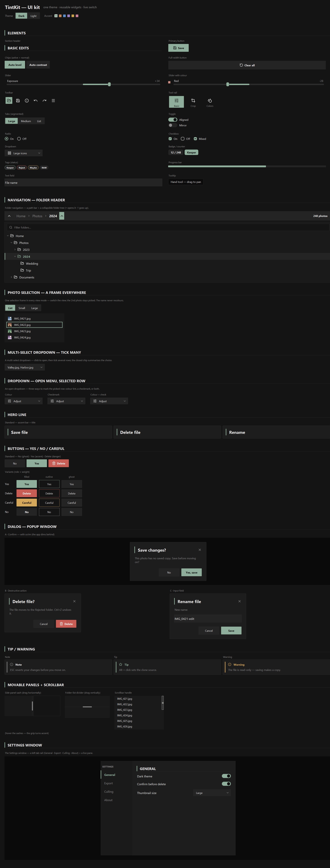Screen dimensions: 330x868
Task: Check the Off checkbox
Action: (183, 139)
